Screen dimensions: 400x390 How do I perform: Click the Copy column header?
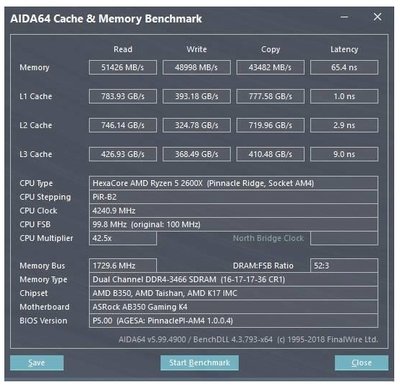[270, 50]
